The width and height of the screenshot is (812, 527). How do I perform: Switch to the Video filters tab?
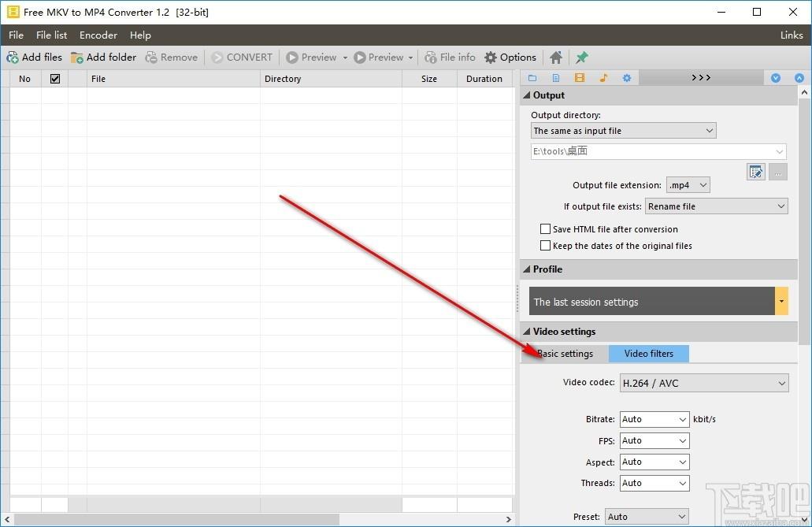[x=648, y=354]
